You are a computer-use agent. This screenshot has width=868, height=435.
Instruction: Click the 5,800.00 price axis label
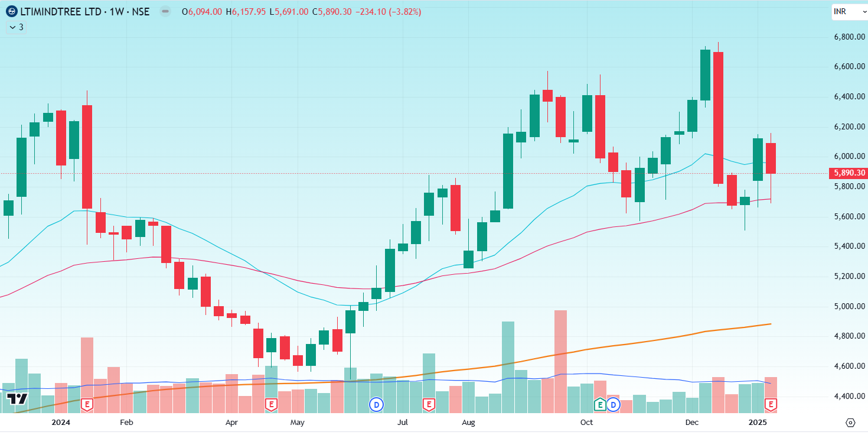pos(849,186)
